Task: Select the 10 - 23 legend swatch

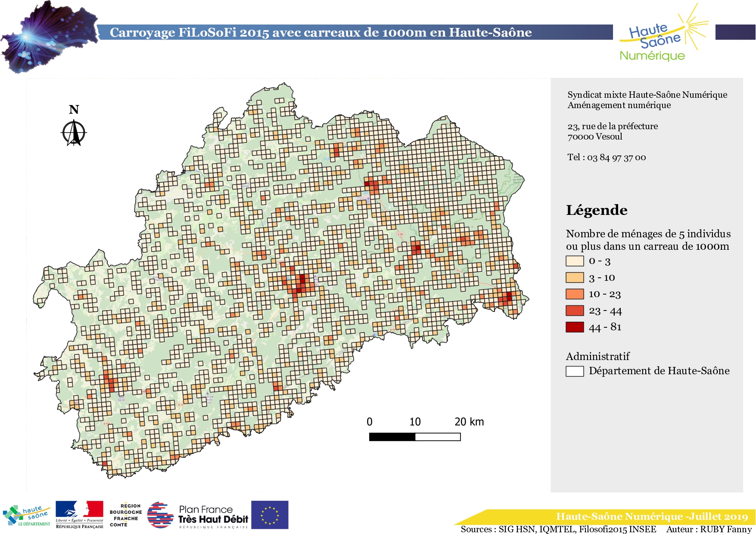Action: 575,294
